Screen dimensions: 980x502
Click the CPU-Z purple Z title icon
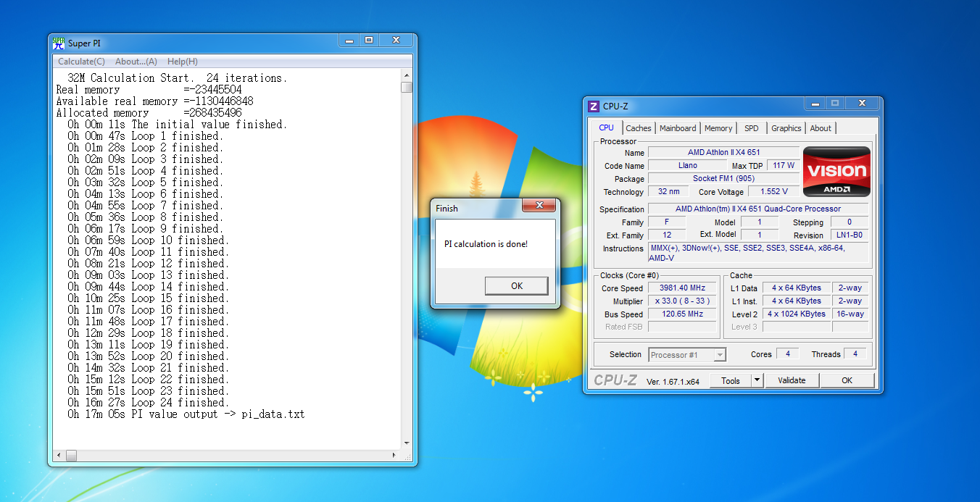(x=594, y=106)
